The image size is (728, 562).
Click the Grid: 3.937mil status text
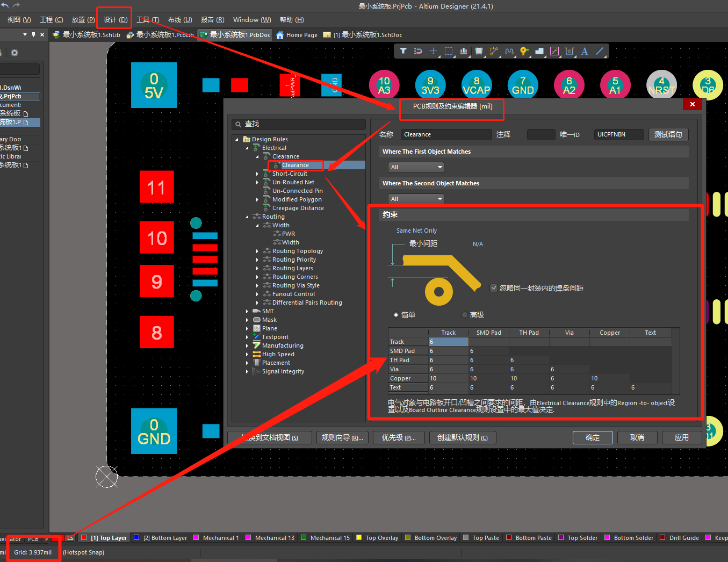point(33,552)
